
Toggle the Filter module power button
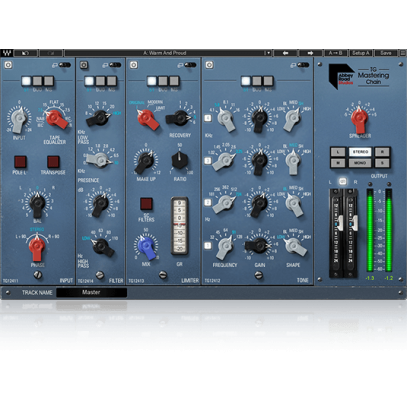[x=84, y=65]
